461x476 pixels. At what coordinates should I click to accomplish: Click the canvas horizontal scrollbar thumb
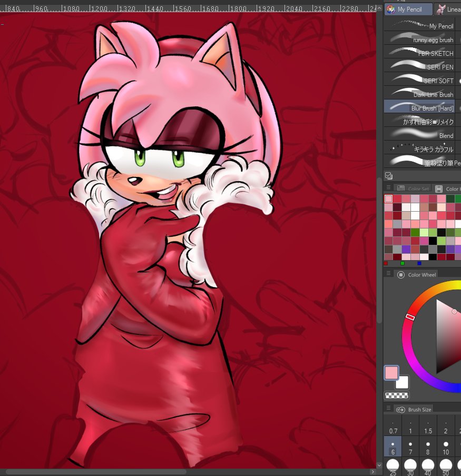coord(96,472)
